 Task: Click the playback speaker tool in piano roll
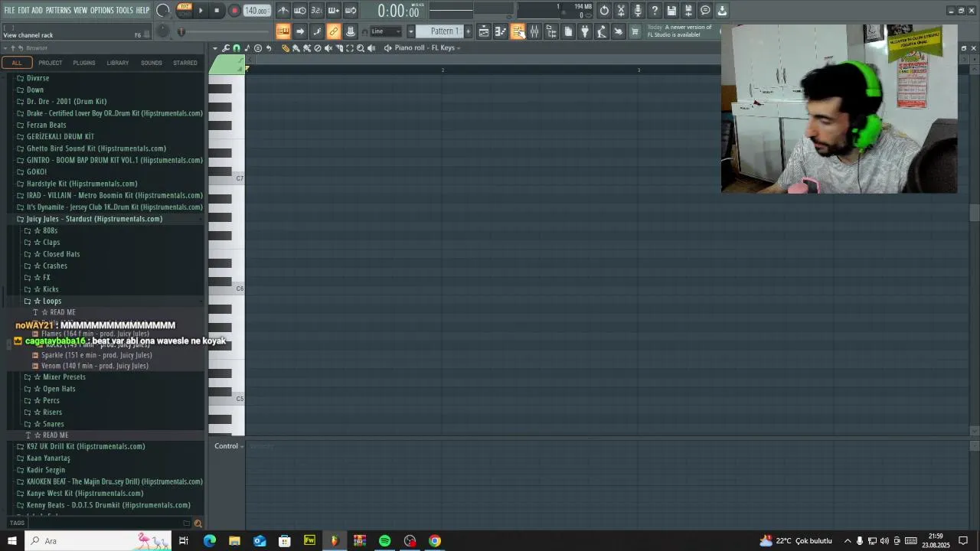(371, 47)
